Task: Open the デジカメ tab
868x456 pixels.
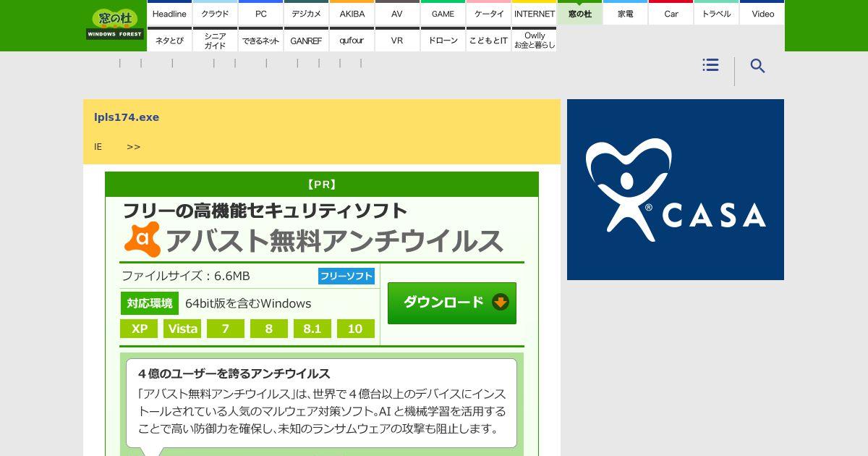Action: (x=306, y=12)
